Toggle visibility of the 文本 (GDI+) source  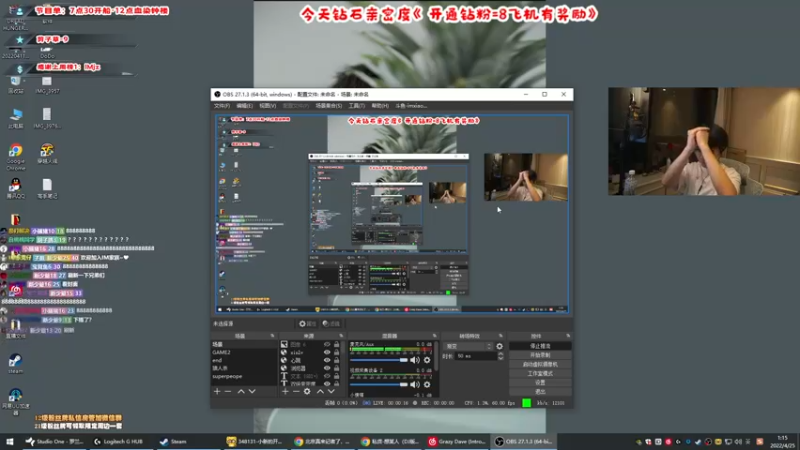coord(327,376)
